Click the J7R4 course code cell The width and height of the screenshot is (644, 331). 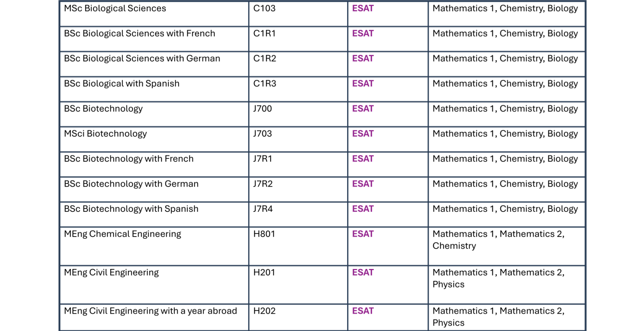coord(263,209)
